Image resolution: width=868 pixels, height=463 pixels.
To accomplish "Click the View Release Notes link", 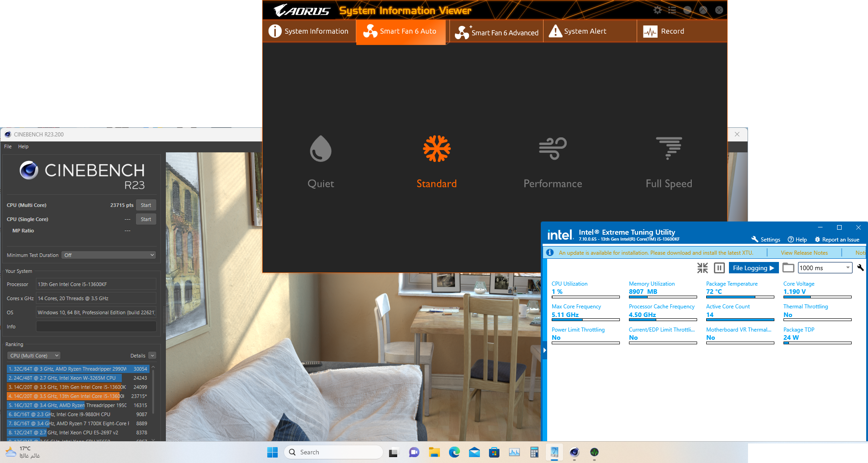I will (x=804, y=253).
